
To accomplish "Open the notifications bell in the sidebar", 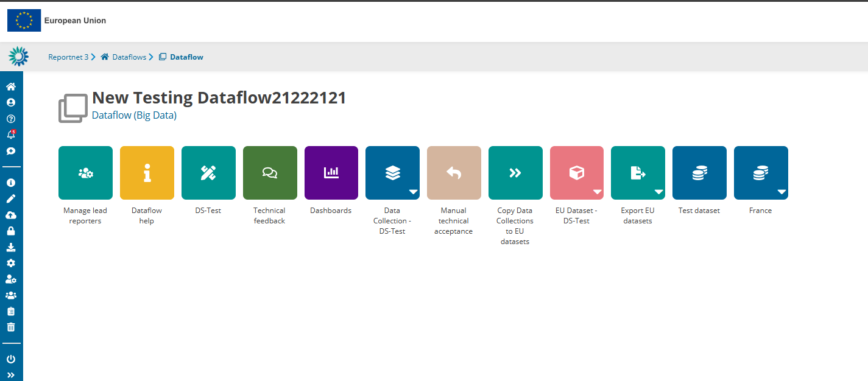I will tap(11, 135).
